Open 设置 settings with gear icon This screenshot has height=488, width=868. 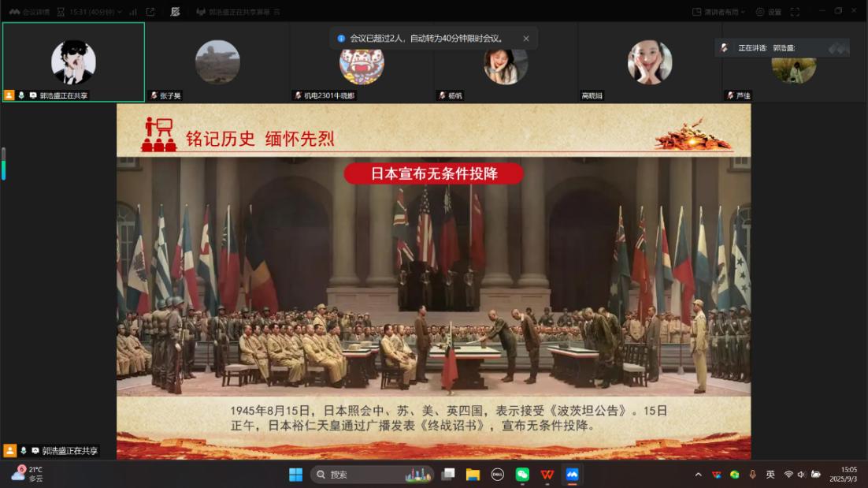[x=769, y=12]
